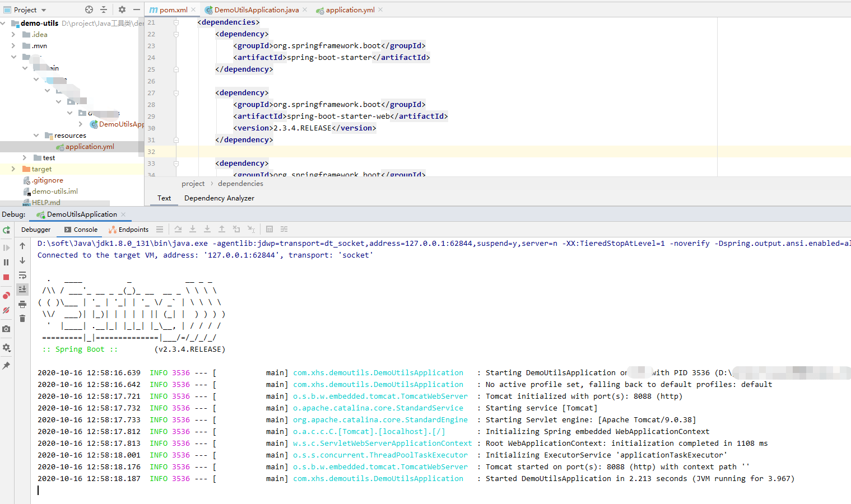Open the Debugger tab
The width and height of the screenshot is (851, 504).
coord(35,230)
